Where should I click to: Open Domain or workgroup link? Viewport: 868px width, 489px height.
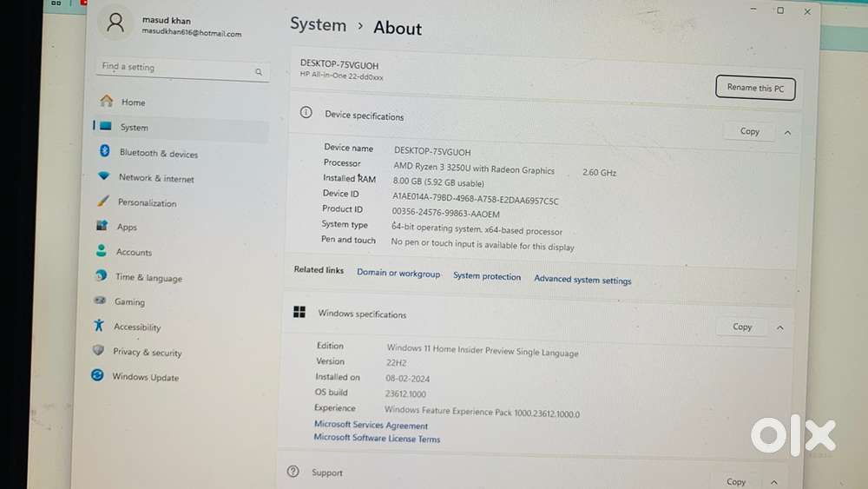point(398,274)
